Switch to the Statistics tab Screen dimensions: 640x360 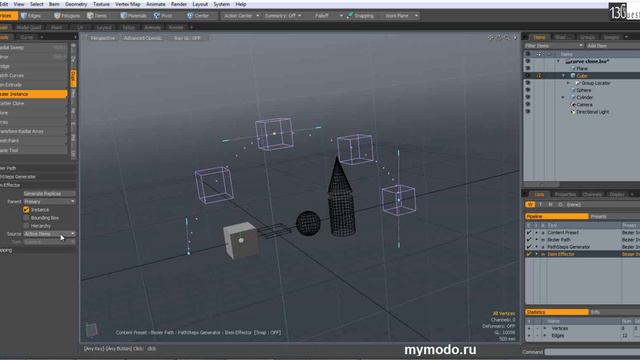point(556,312)
